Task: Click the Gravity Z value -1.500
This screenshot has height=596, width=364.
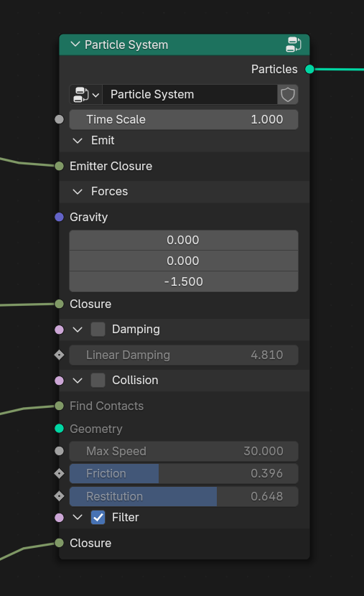Action: pyautogui.click(x=184, y=281)
